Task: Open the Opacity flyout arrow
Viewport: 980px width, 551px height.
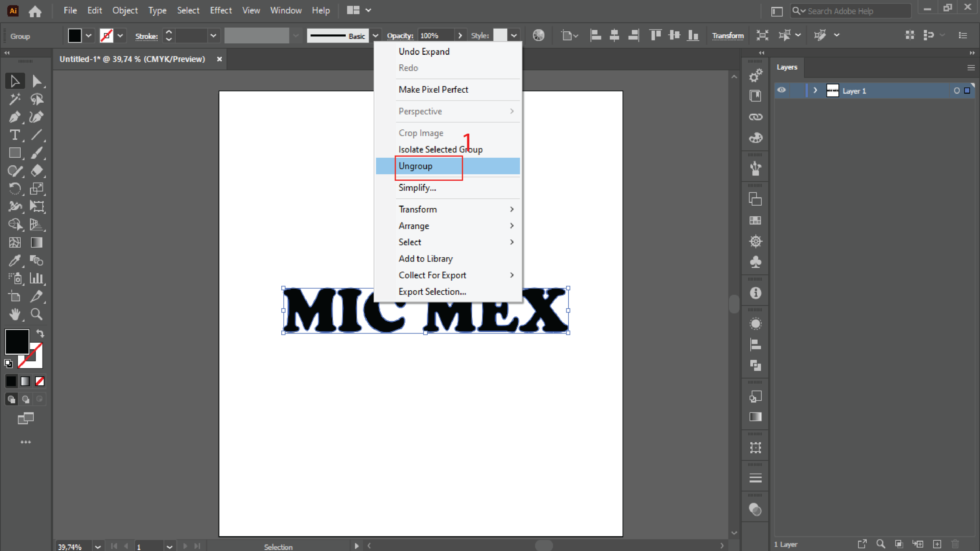Action: point(460,36)
